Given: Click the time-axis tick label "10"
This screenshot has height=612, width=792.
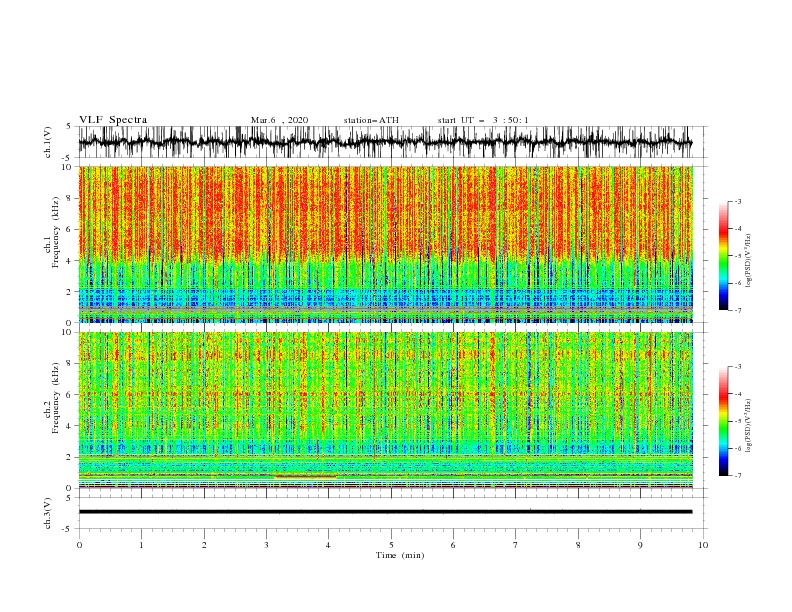Looking at the screenshot, I should [x=703, y=545].
